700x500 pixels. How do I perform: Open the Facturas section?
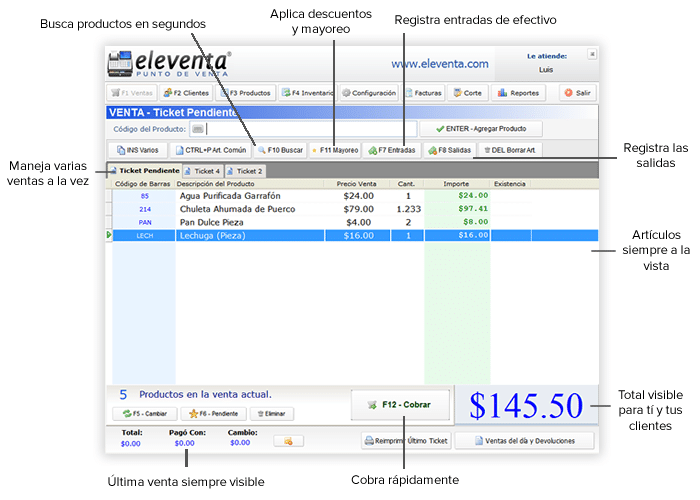(424, 93)
